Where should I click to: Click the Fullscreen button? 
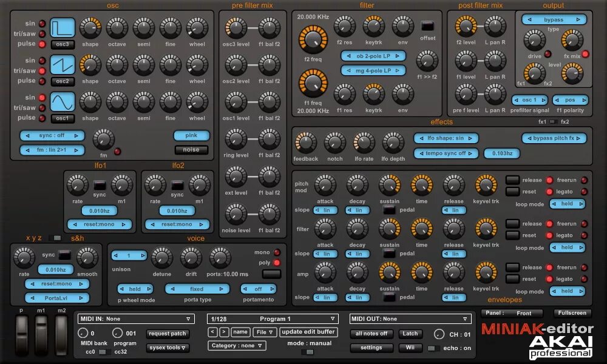(x=572, y=313)
